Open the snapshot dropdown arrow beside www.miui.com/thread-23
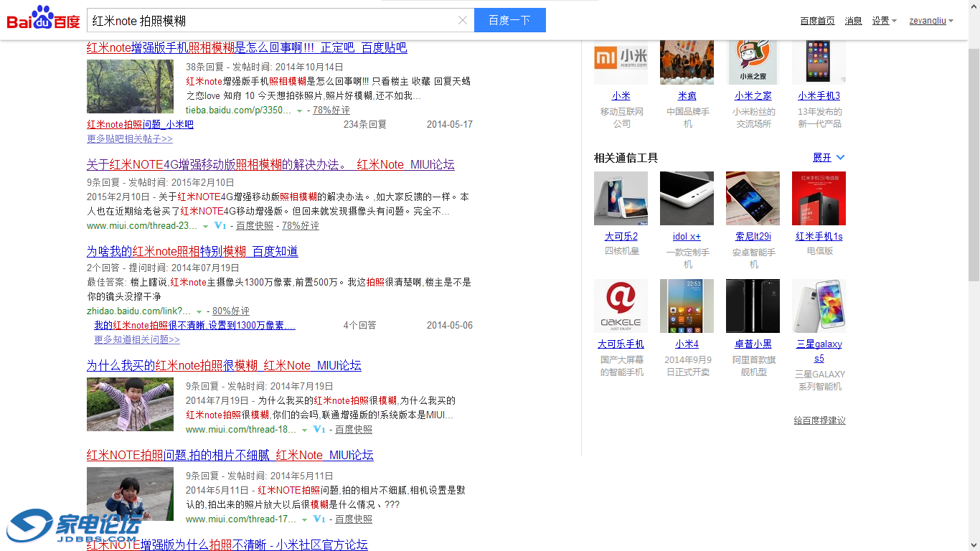The image size is (980, 551). click(204, 225)
